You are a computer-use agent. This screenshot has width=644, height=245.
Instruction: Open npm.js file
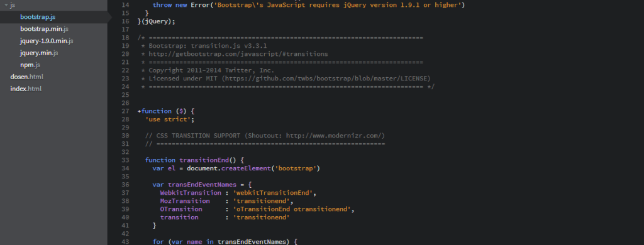pos(30,65)
